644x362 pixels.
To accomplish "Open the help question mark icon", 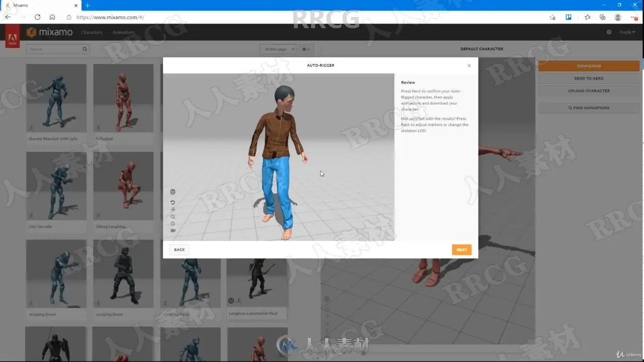I will pos(609,32).
